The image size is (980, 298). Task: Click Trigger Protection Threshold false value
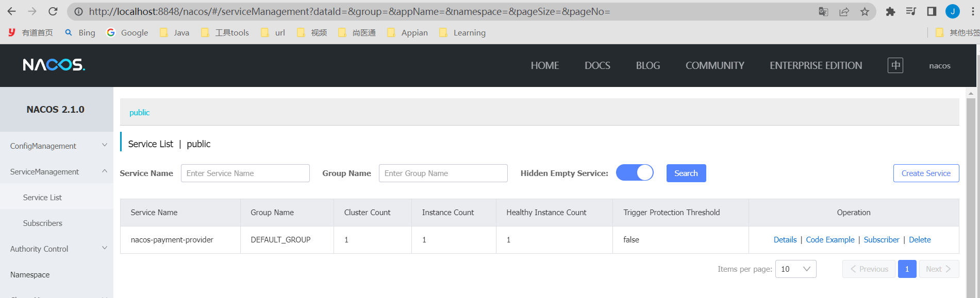pos(631,240)
